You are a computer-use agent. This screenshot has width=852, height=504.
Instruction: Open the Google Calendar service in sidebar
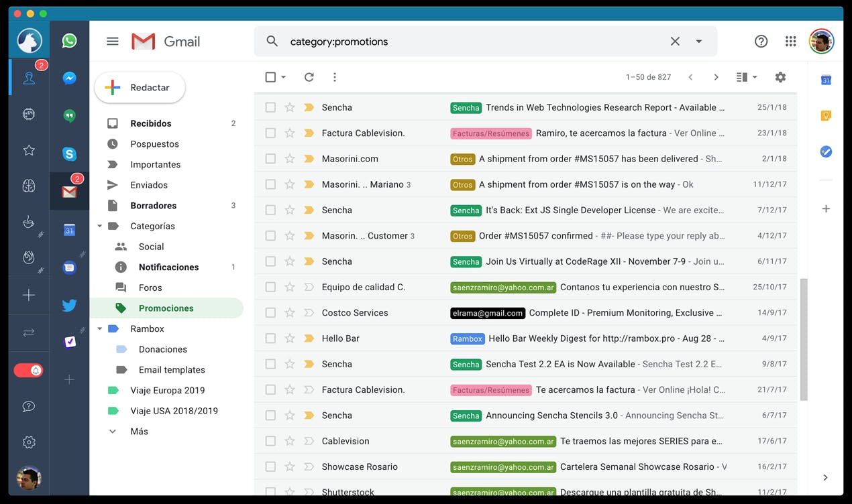pos(69,230)
